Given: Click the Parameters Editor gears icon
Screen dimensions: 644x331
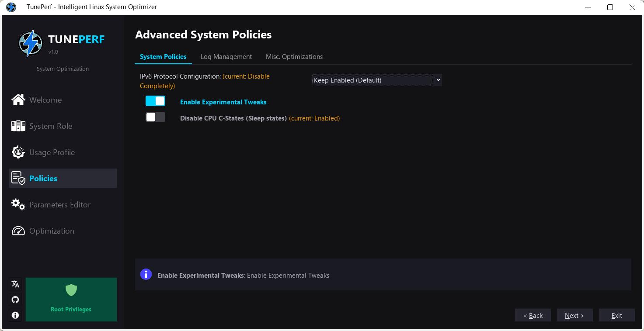Looking at the screenshot, I should pyautogui.click(x=18, y=204).
